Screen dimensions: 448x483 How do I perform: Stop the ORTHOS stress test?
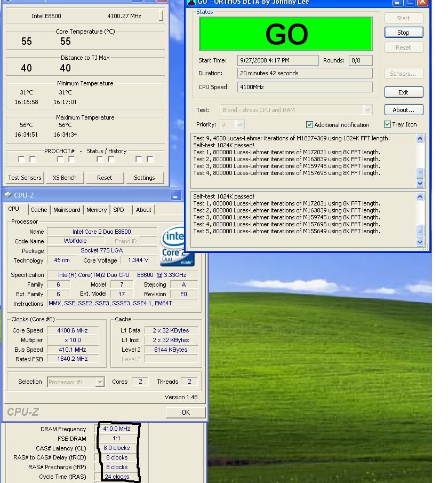tap(404, 33)
